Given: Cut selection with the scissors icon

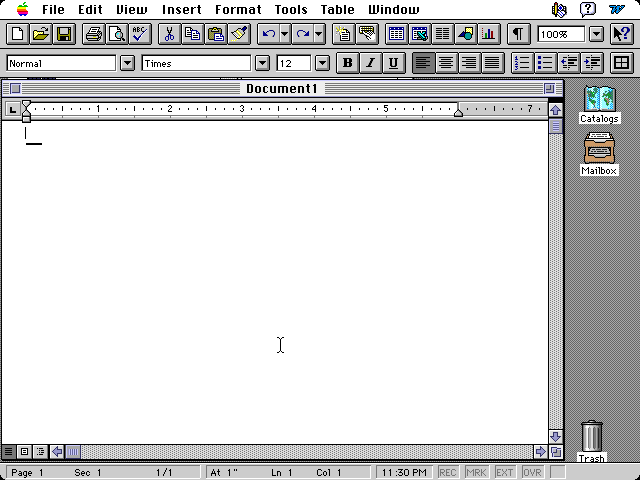Looking at the screenshot, I should (x=169, y=34).
